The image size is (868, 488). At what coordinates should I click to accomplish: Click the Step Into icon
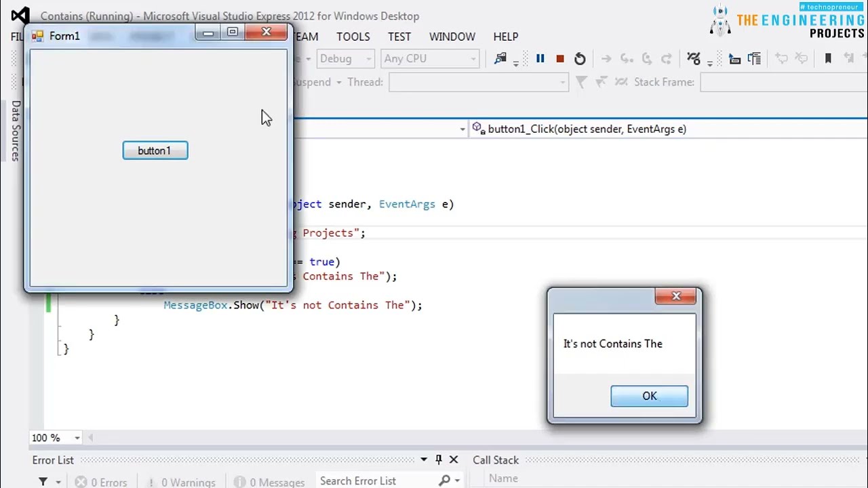click(x=627, y=59)
